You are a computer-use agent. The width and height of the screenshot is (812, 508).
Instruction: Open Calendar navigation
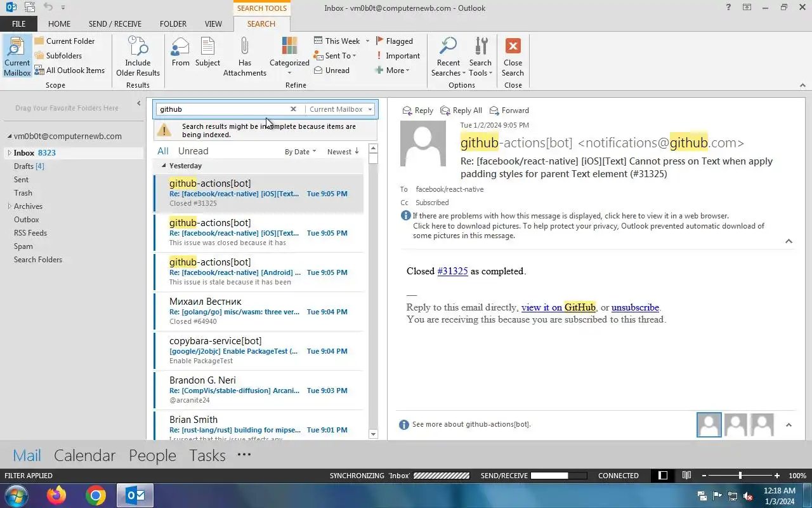[x=84, y=455]
